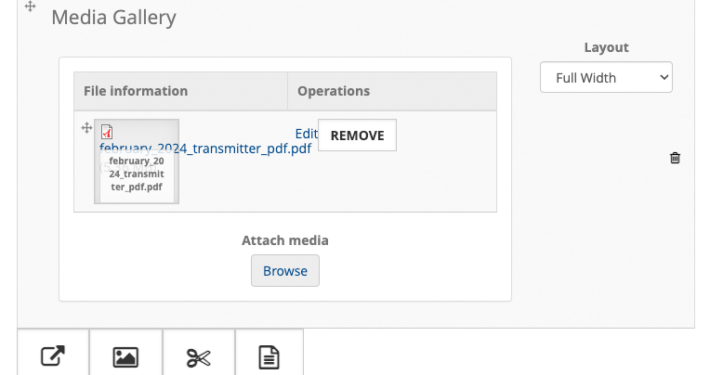The width and height of the screenshot is (710, 375).
Task: Click the Media Gallery move handle icon
Action: (30, 6)
